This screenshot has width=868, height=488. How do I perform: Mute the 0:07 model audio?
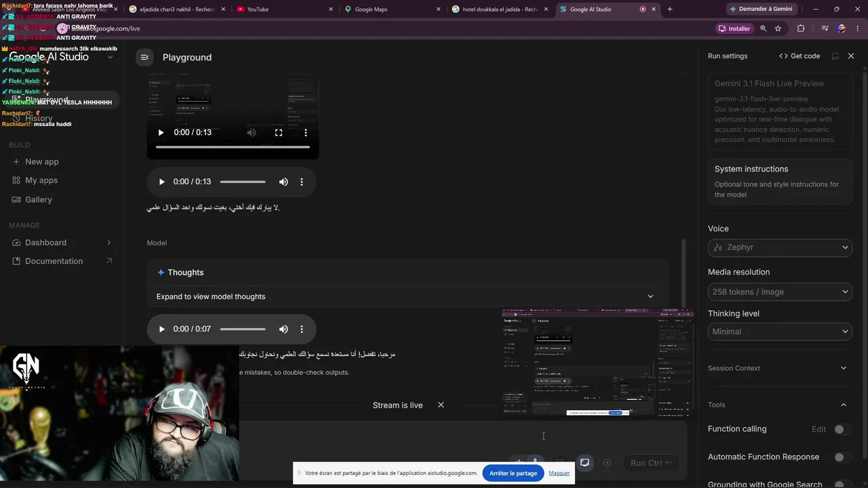click(x=283, y=329)
